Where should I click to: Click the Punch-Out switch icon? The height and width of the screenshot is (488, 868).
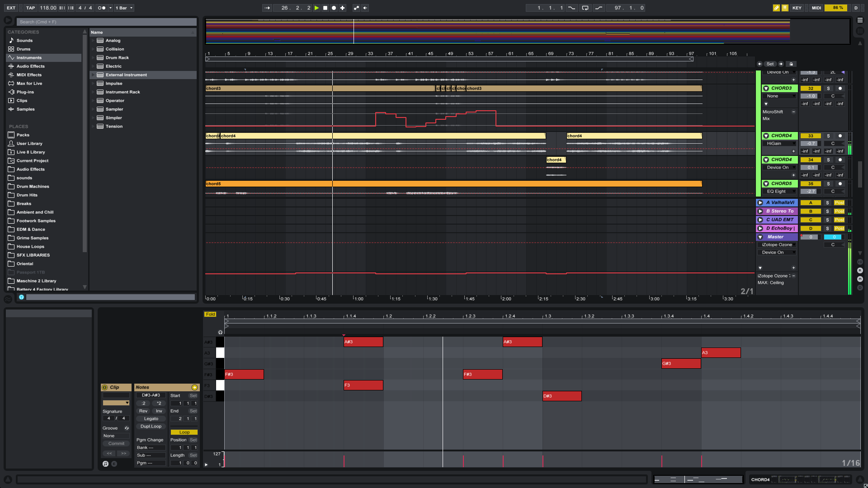click(599, 8)
